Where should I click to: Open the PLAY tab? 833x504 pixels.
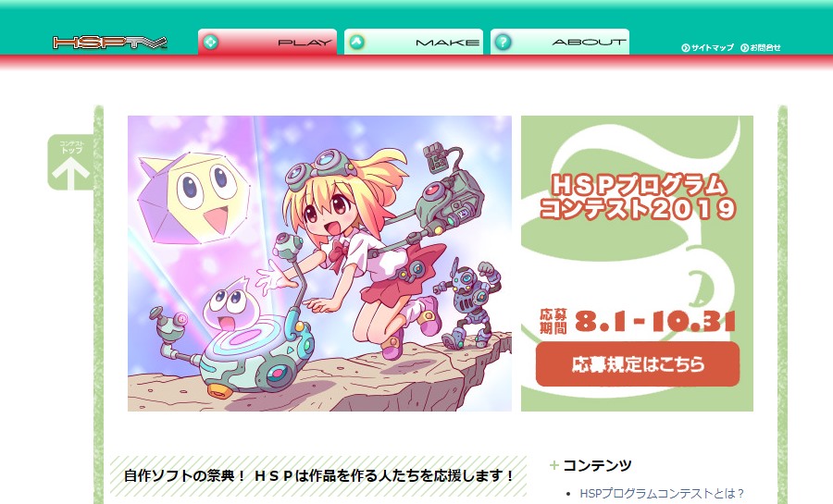coord(267,42)
